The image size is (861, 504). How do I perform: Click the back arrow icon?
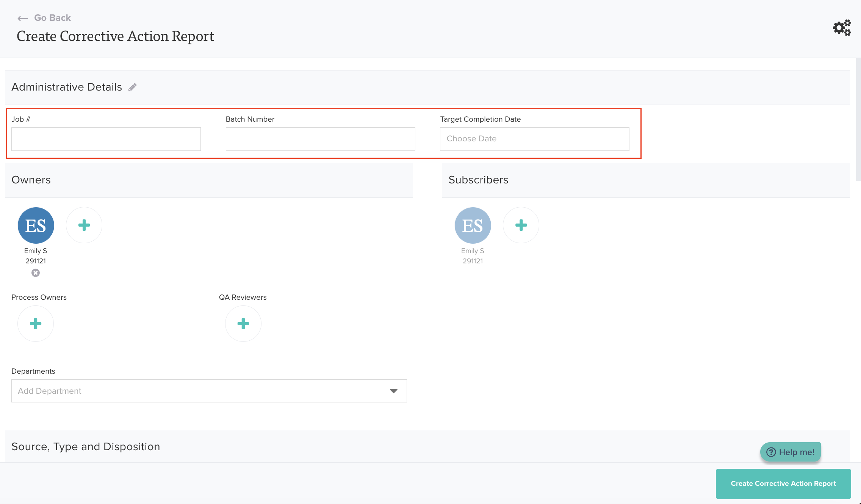pos(23,18)
